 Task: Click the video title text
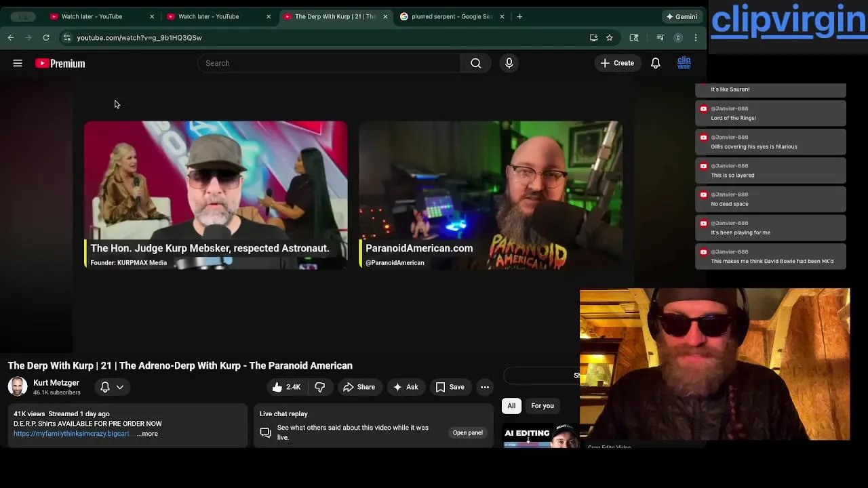[x=180, y=366]
